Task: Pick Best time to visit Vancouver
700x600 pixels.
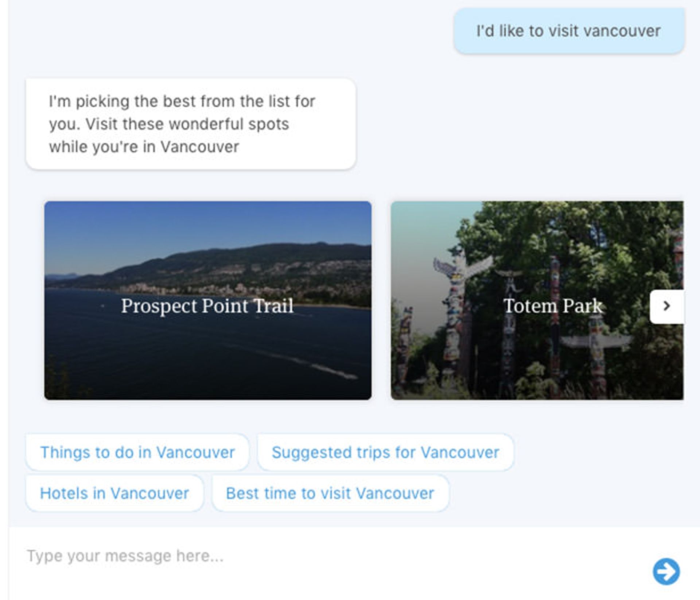Action: coord(330,493)
